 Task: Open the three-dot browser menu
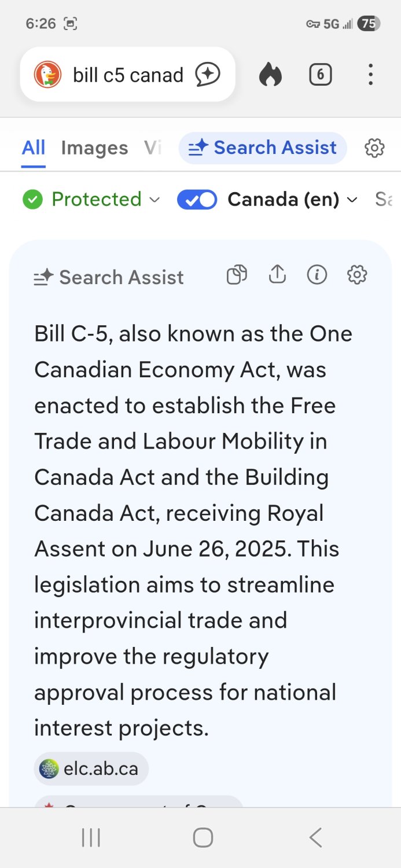click(370, 75)
